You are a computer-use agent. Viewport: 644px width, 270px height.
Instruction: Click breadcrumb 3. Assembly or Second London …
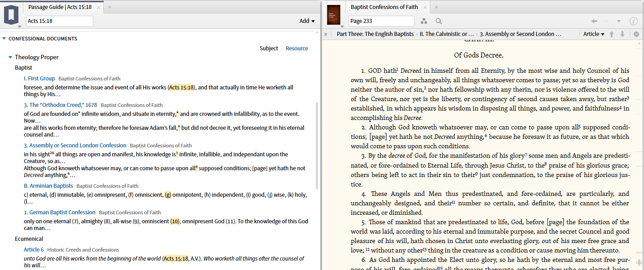coord(520,34)
